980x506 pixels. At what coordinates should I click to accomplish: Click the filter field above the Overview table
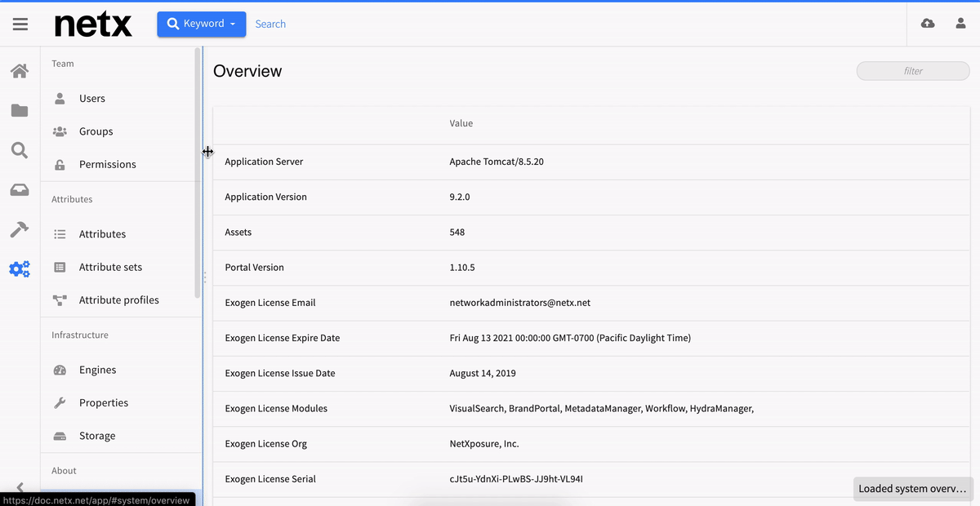click(x=913, y=71)
